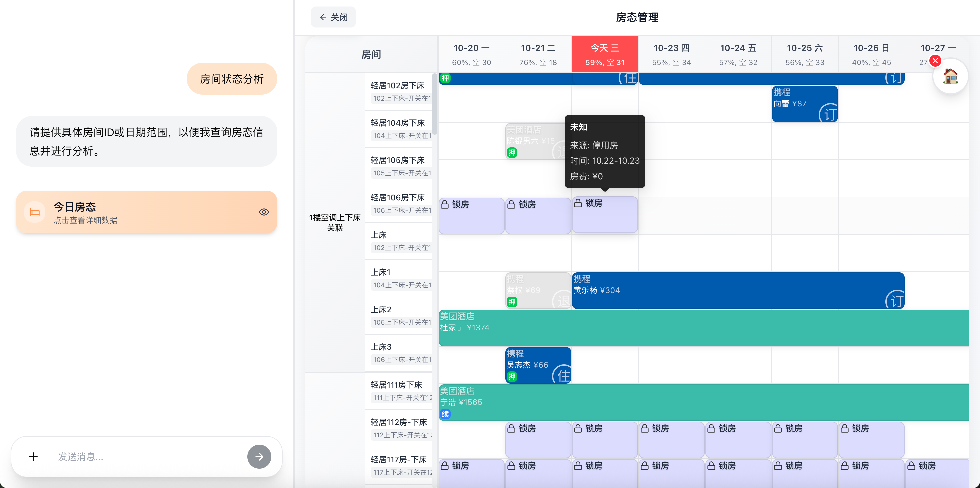
Task: Click the send arrow icon
Action: point(259,456)
